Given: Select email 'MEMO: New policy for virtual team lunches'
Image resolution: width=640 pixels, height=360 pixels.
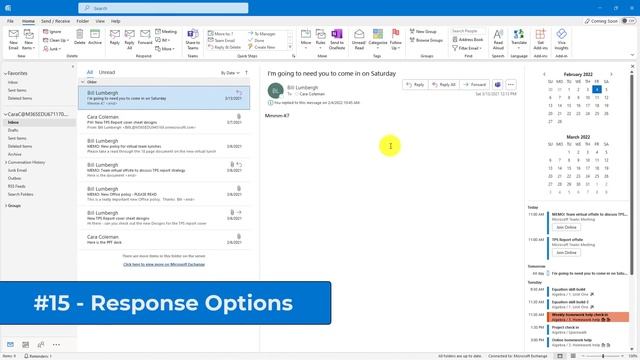Looking at the screenshot, I should click(164, 146).
